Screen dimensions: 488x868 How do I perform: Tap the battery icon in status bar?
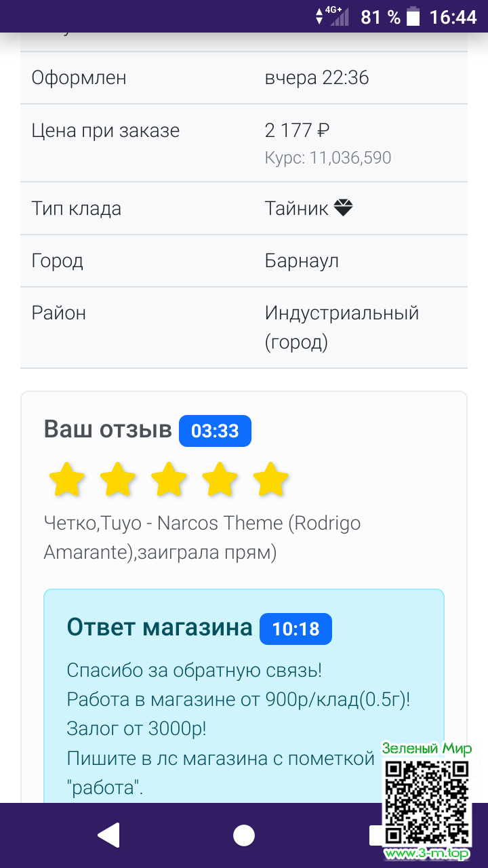413,16
